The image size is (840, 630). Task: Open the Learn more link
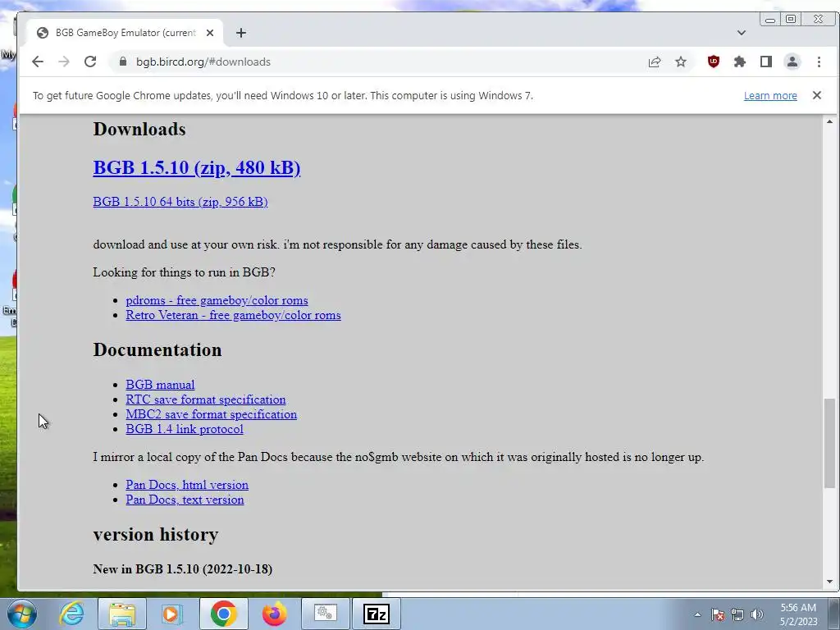coord(769,95)
